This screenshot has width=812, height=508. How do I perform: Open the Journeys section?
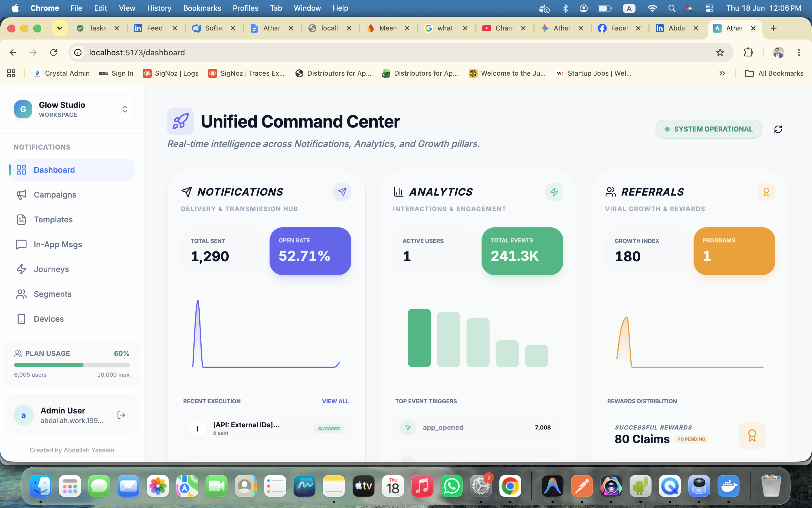72,269
